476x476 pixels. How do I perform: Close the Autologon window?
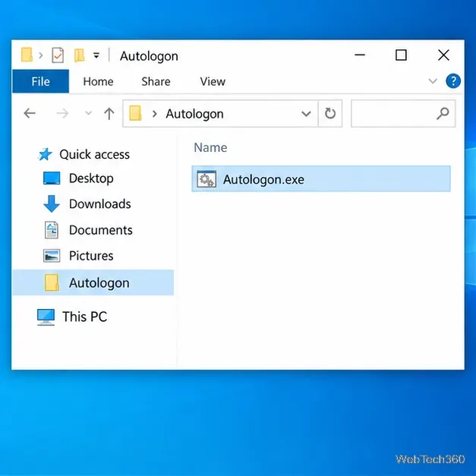(443, 55)
